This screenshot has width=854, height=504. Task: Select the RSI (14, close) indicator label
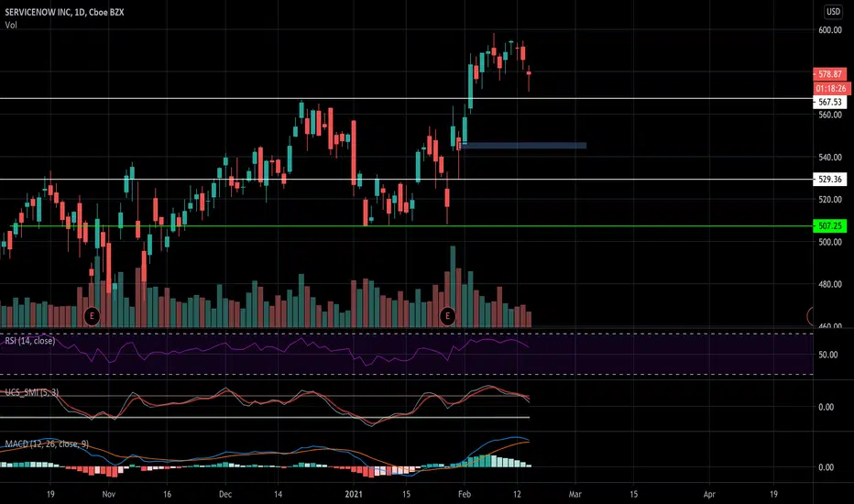30,341
